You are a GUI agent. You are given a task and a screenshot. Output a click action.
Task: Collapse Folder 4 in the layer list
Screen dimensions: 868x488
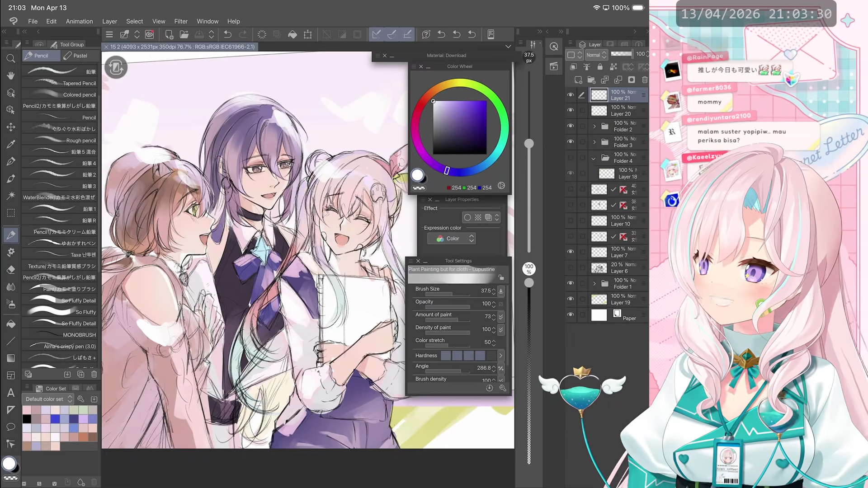594,158
